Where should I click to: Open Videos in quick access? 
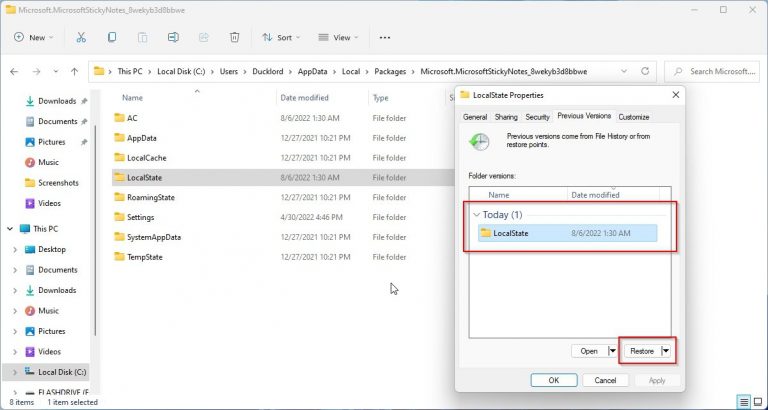pos(49,203)
